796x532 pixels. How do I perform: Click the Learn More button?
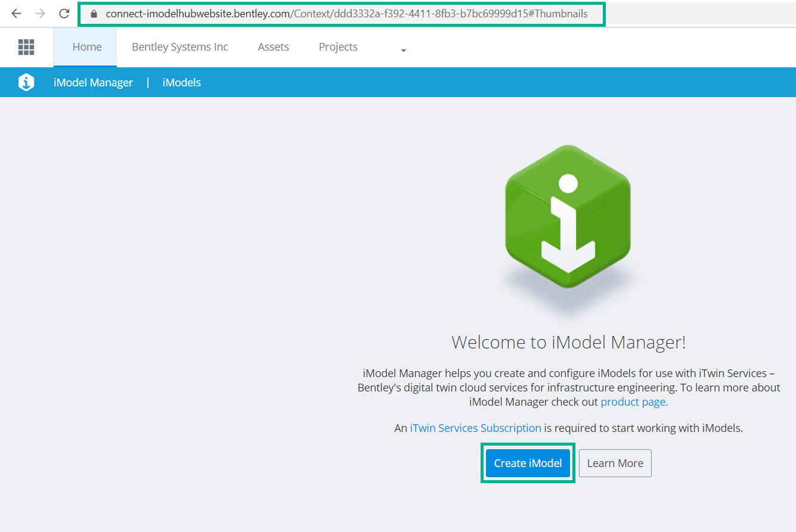615,463
